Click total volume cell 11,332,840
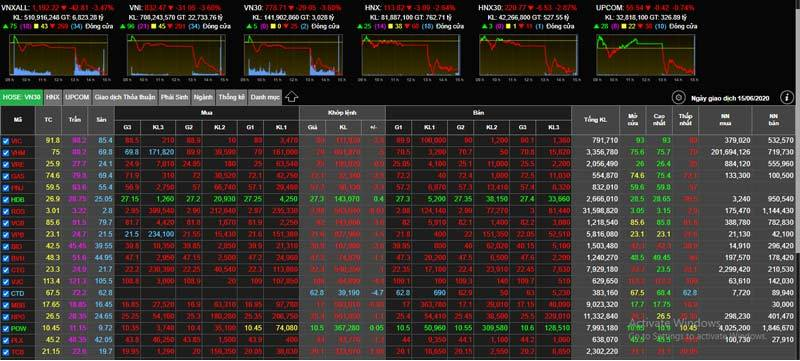 click(600, 317)
